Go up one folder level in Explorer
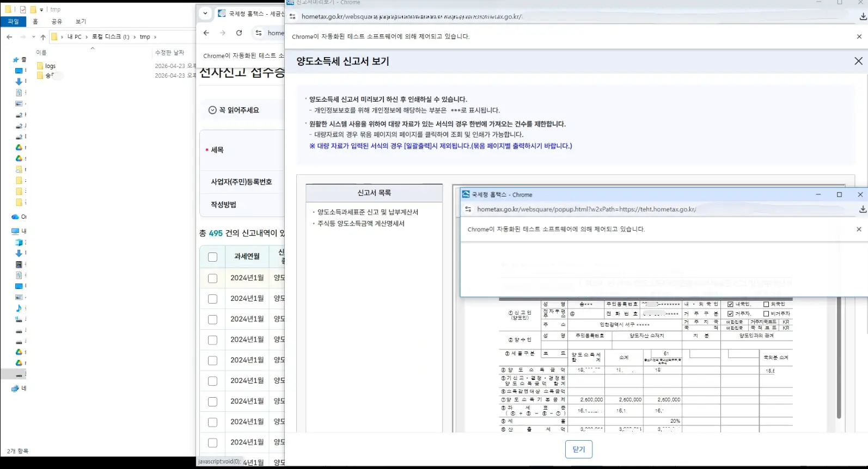Image resolution: width=868 pixels, height=469 pixels. pos(43,37)
